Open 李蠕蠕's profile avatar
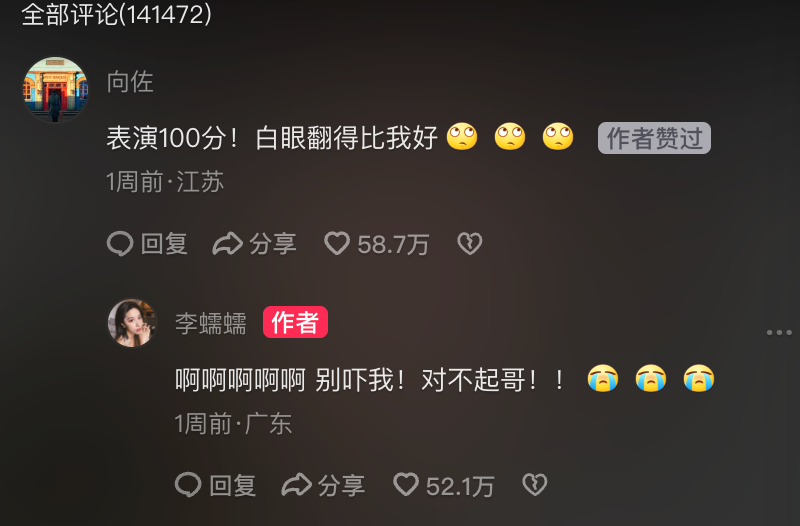This screenshot has height=526, width=800. click(132, 323)
